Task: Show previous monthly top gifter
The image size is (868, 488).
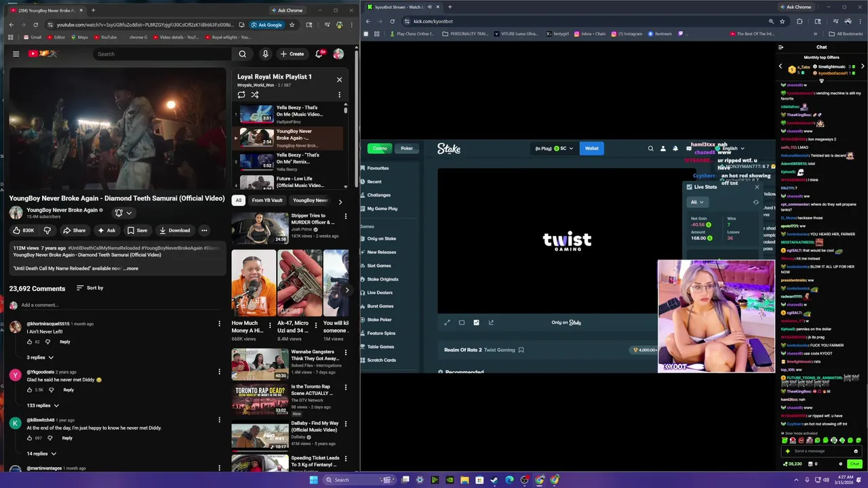Action: point(781,67)
